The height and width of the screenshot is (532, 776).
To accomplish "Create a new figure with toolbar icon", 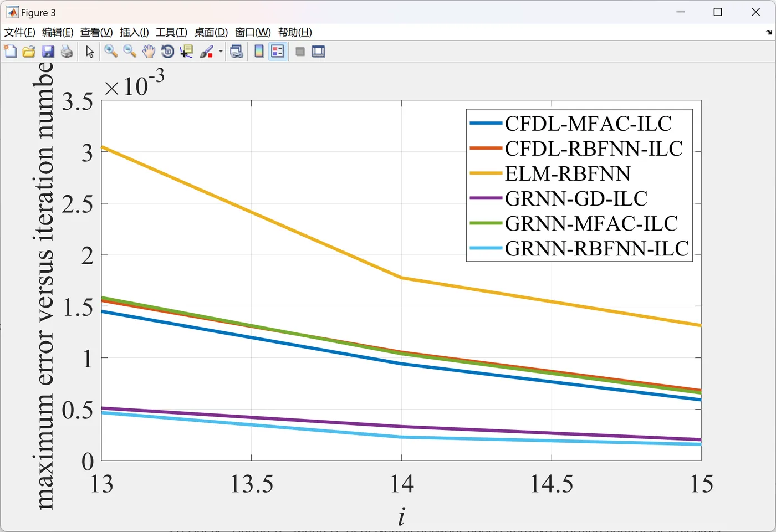I will (x=11, y=52).
